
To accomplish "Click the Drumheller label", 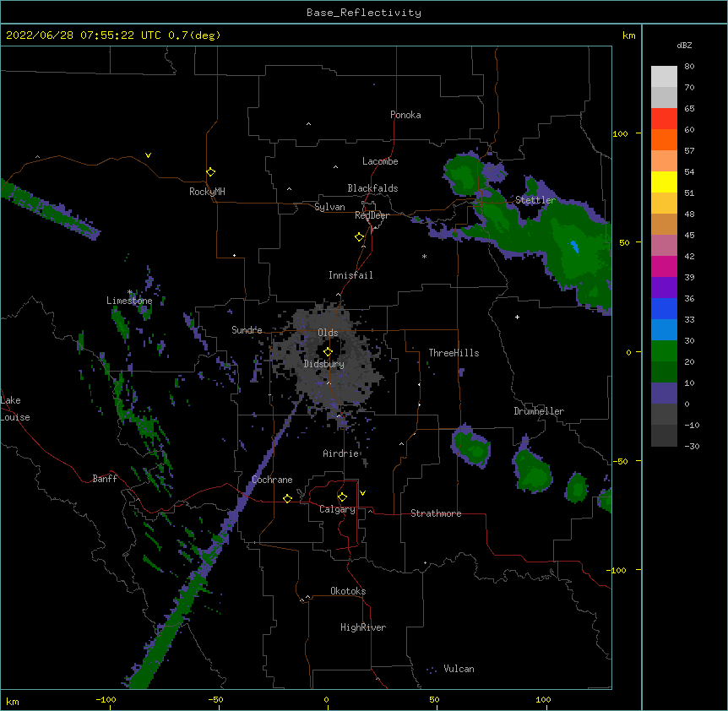I will [x=539, y=411].
